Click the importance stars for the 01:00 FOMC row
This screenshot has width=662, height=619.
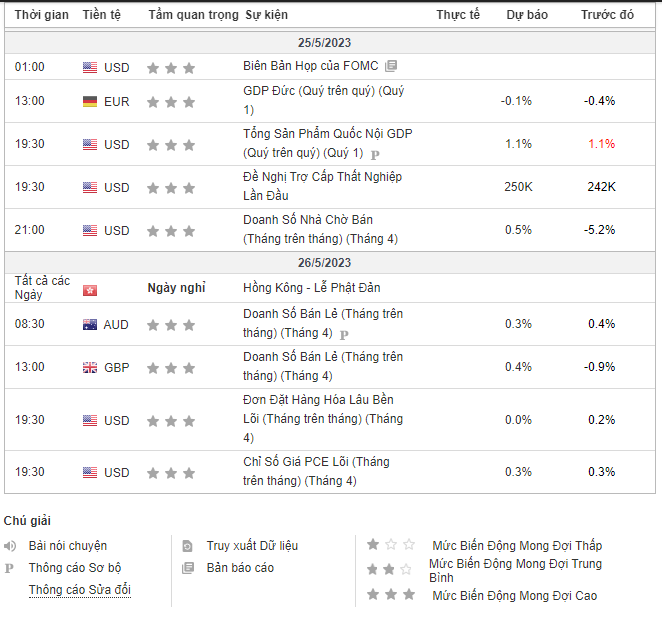(x=170, y=68)
